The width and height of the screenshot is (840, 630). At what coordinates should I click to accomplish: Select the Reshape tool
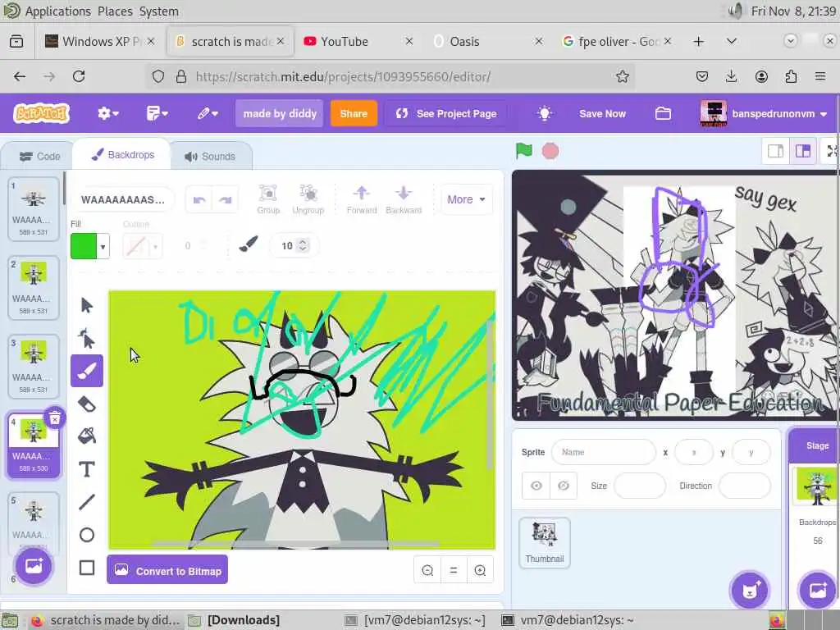point(87,339)
